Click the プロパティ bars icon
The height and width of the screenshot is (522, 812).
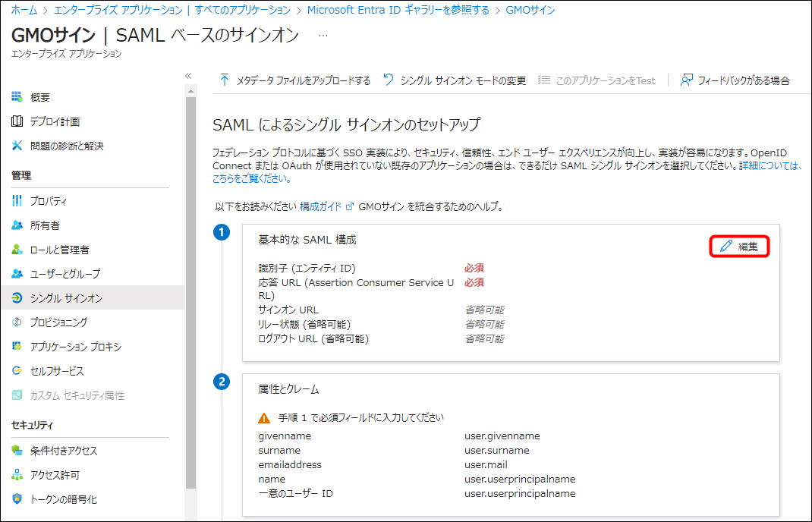coord(17,201)
